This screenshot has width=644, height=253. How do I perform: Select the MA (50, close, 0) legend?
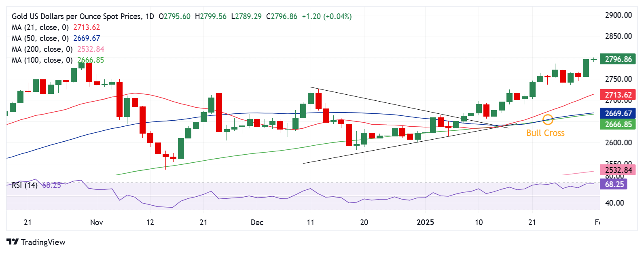[x=40, y=38]
